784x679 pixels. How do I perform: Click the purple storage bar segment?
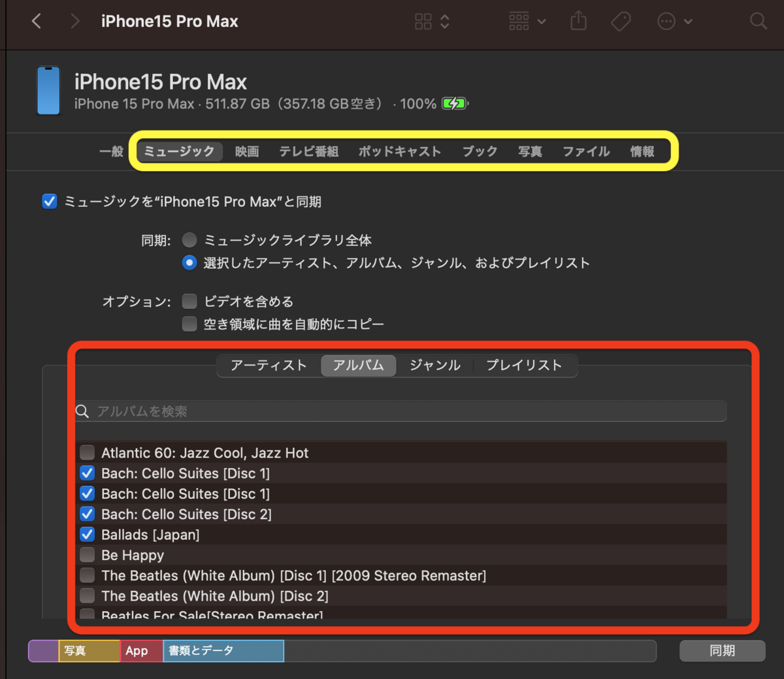[x=44, y=651]
